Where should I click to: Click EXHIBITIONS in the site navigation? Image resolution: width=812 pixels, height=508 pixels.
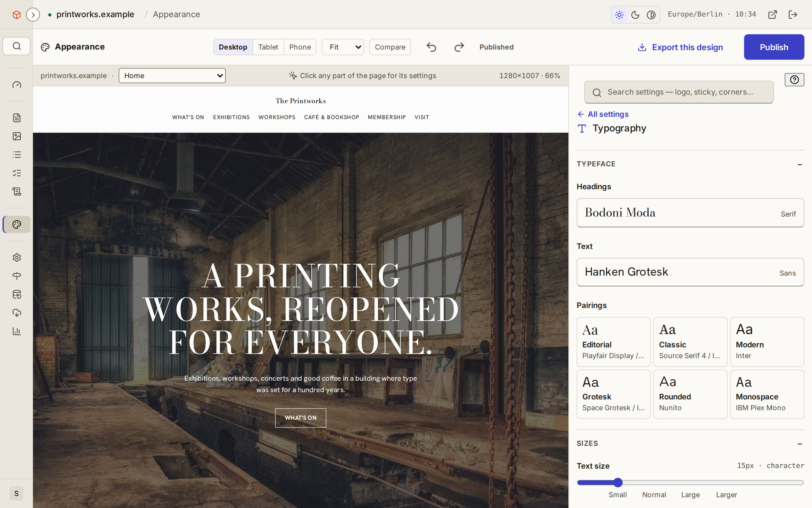click(x=231, y=117)
